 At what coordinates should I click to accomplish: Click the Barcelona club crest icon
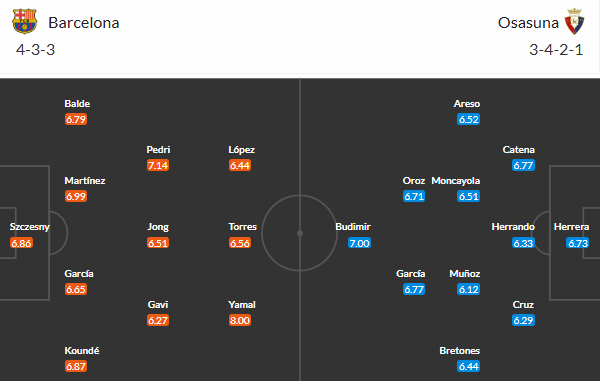click(24, 21)
